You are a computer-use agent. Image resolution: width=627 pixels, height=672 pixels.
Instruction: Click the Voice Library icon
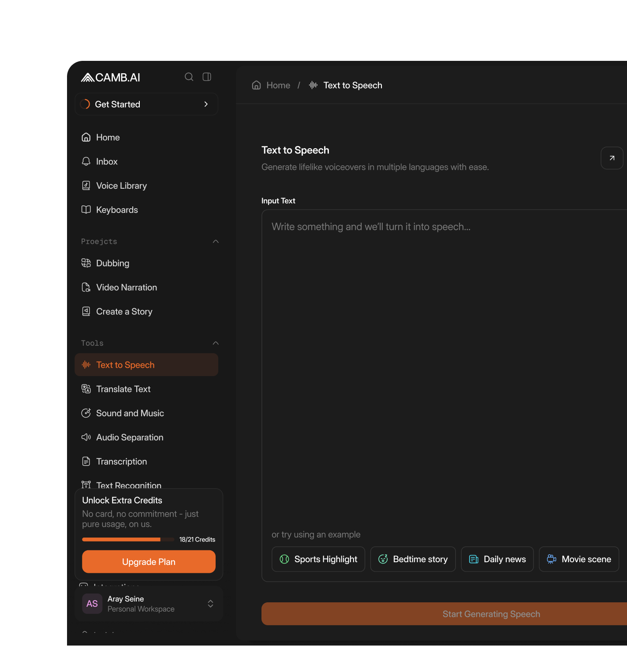[x=86, y=186]
